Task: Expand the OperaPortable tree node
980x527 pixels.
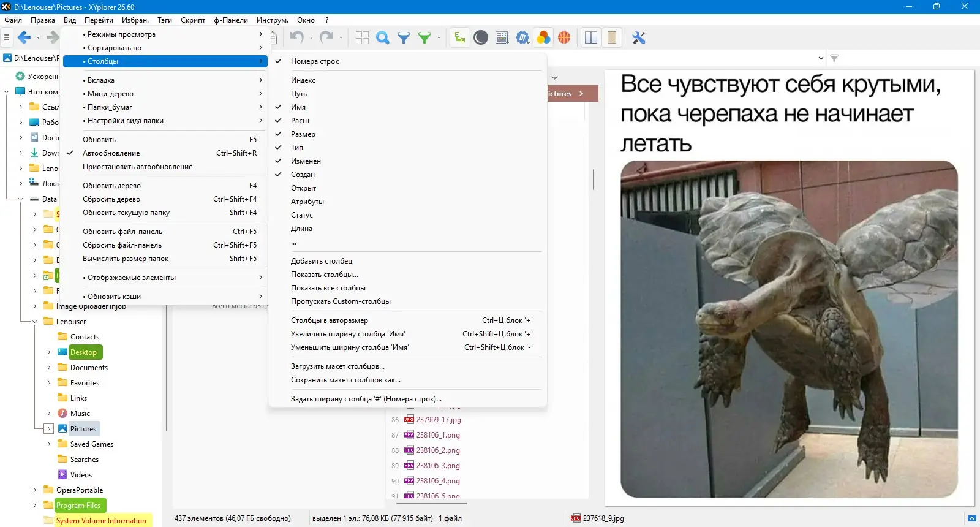Action: (x=35, y=490)
